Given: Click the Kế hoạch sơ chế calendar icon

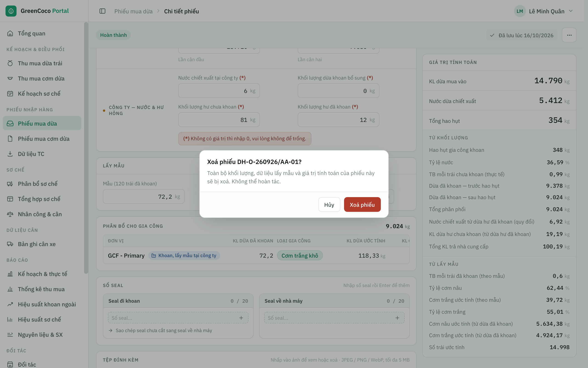Looking at the screenshot, I should coord(10,93).
